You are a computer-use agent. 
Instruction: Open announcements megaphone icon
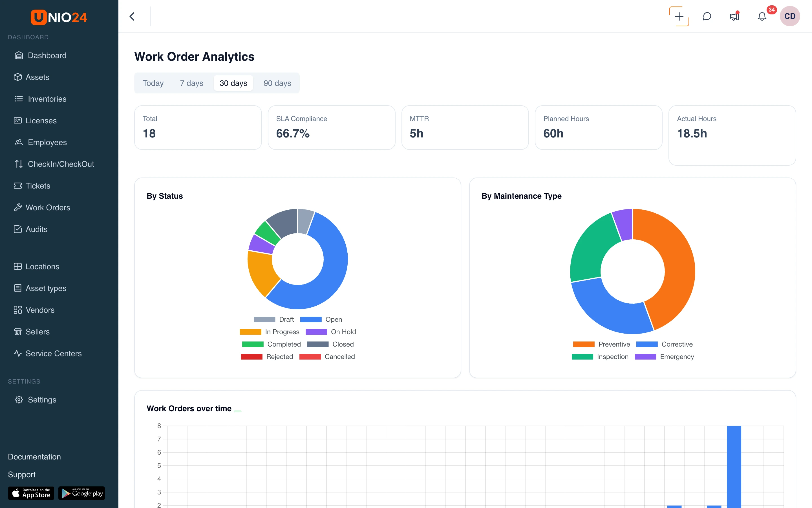(x=734, y=16)
